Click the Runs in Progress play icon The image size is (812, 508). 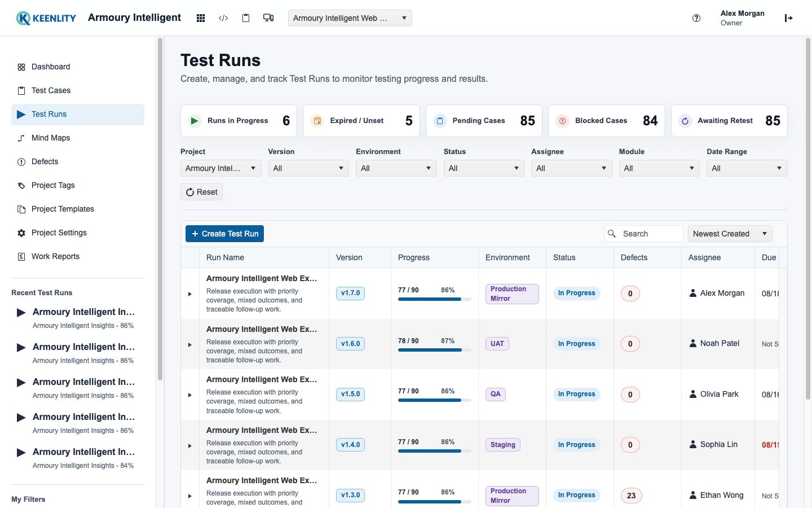[x=195, y=121]
